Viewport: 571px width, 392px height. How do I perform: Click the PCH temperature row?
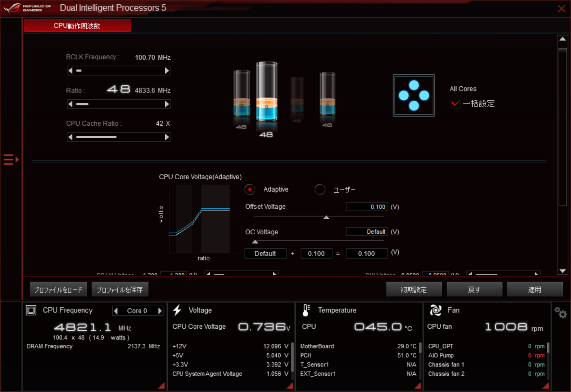coord(358,355)
